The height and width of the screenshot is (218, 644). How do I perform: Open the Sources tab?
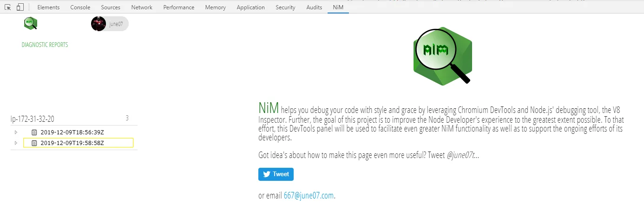[111, 7]
